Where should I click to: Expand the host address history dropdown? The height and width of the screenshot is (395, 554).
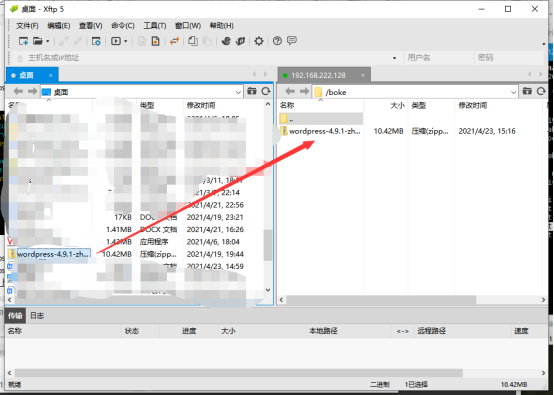(x=394, y=58)
